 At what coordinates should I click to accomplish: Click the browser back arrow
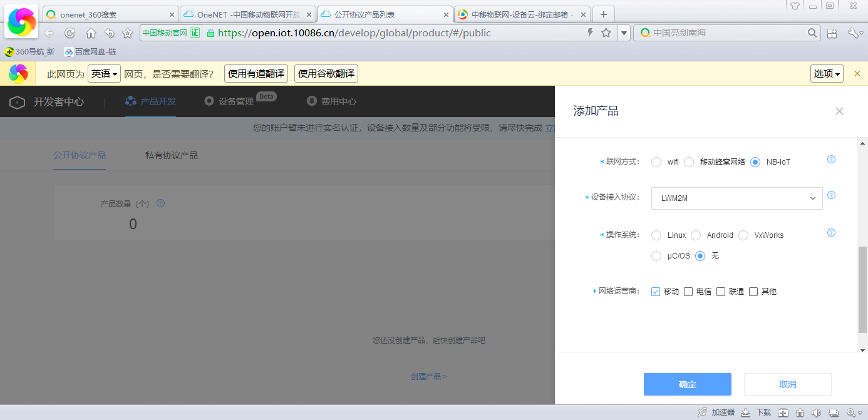pos(49,33)
